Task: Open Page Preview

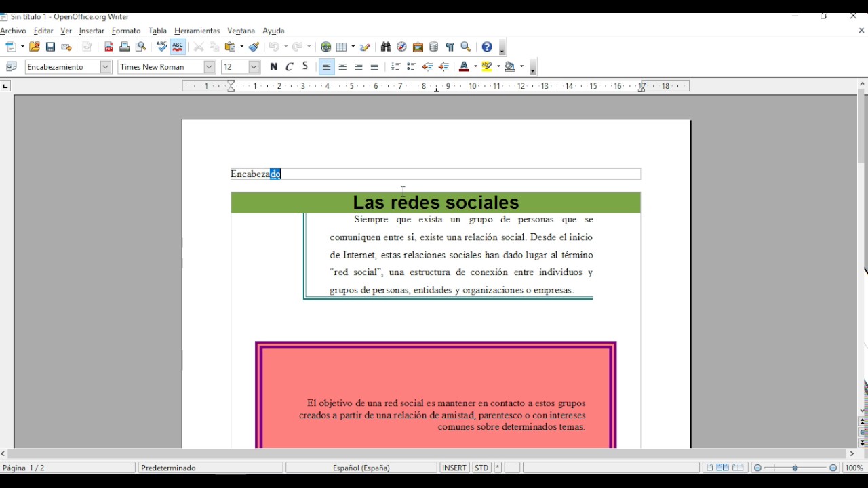Action: 140,47
